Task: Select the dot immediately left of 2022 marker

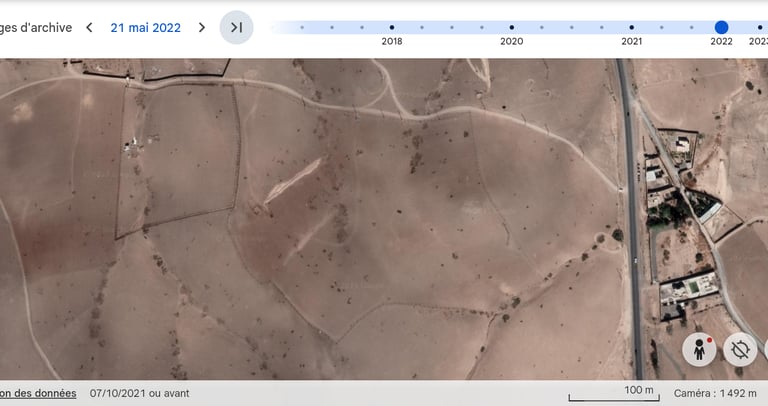Action: pyautogui.click(x=692, y=27)
